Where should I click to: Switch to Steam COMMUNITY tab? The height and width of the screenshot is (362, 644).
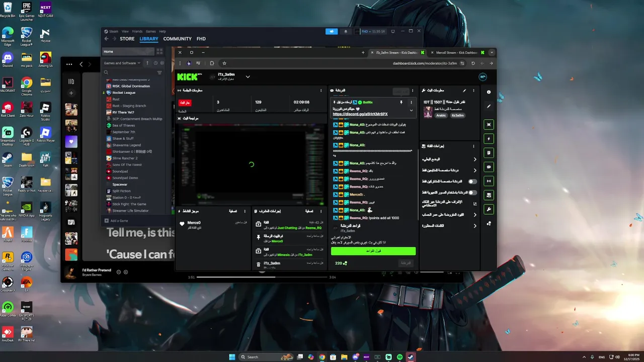click(x=177, y=39)
